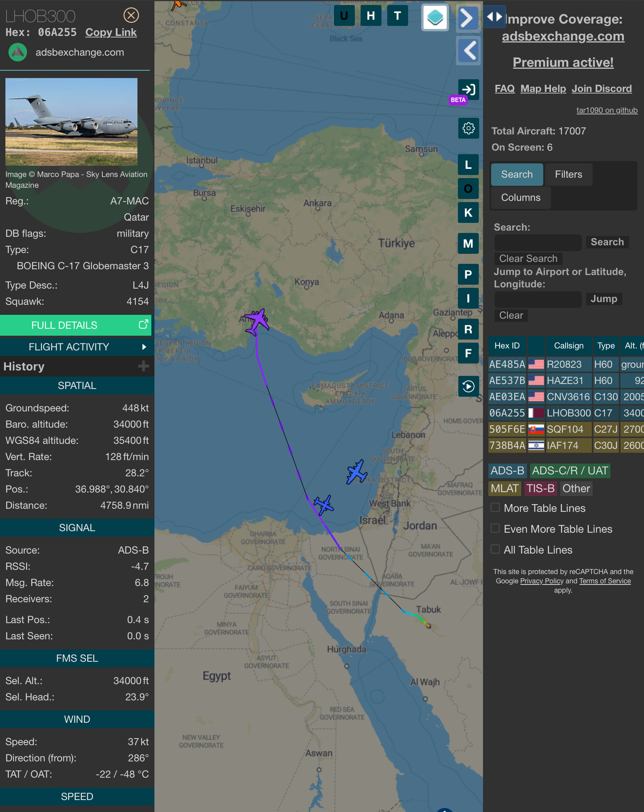Switch to the Search tab
644x812 pixels.
pos(517,174)
